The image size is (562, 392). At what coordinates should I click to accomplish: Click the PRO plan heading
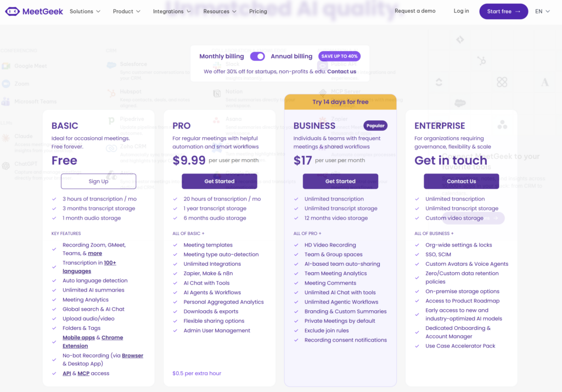pyautogui.click(x=181, y=126)
